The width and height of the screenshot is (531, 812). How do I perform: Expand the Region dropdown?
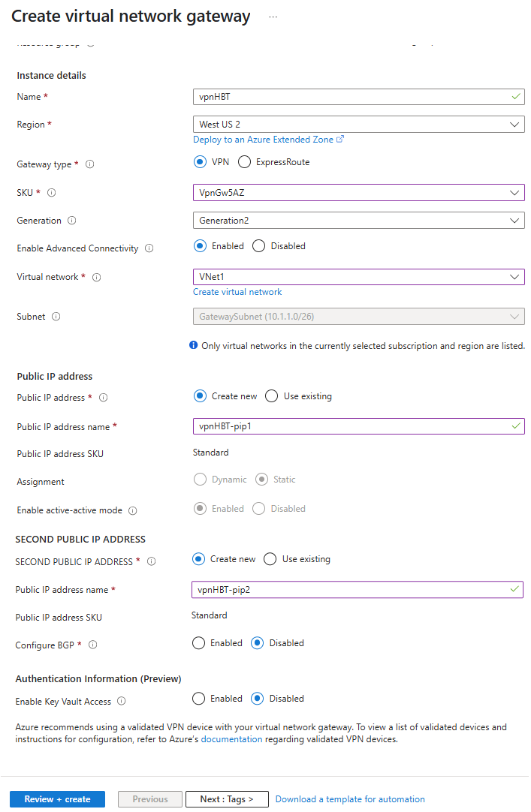tap(358, 125)
